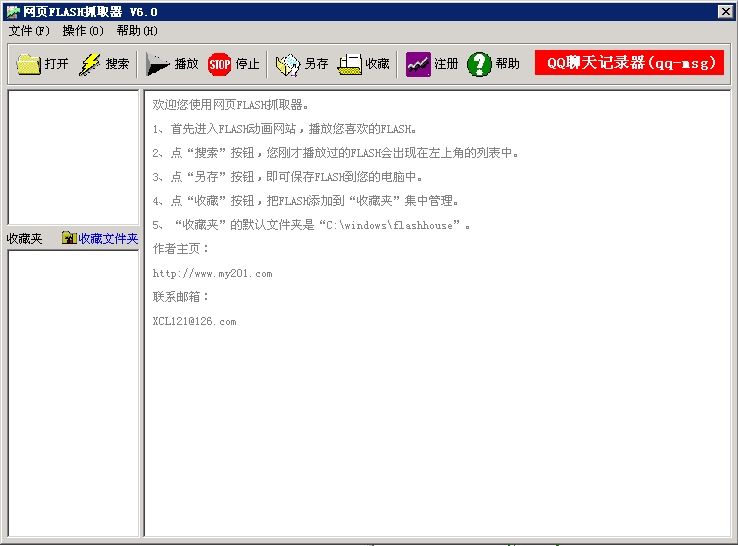The image size is (738, 546).
Task: Click the app icon in title bar
Action: coord(13,12)
